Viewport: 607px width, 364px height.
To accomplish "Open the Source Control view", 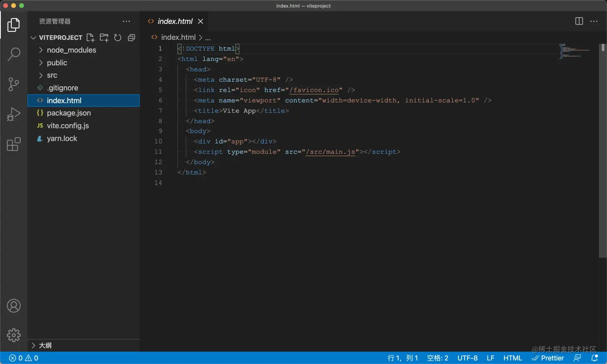I will (13, 84).
